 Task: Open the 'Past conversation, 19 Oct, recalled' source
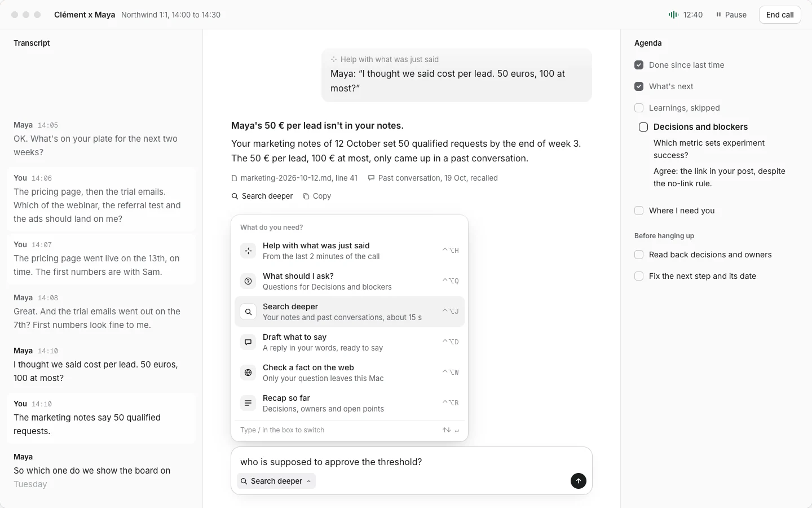tap(433, 178)
